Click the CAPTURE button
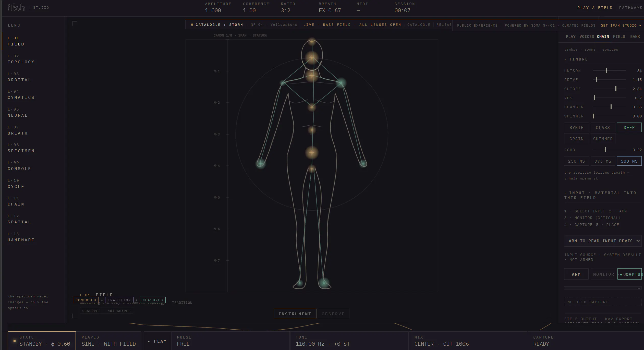This screenshot has width=644, height=350. [629, 274]
